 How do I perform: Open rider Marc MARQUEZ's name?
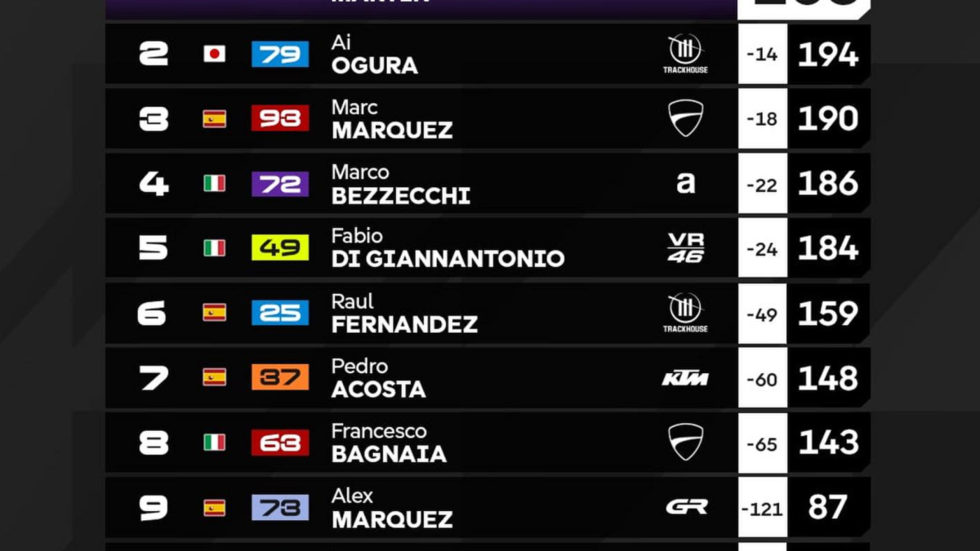tap(392, 119)
